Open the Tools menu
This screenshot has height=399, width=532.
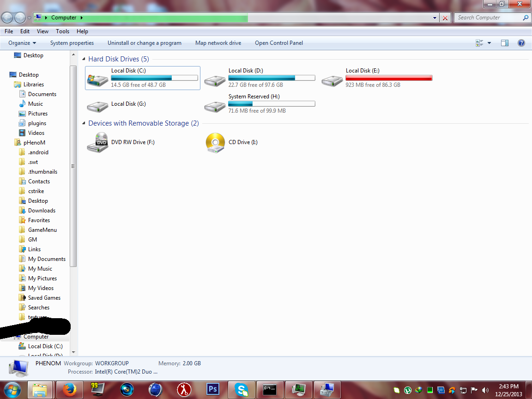pyautogui.click(x=62, y=31)
